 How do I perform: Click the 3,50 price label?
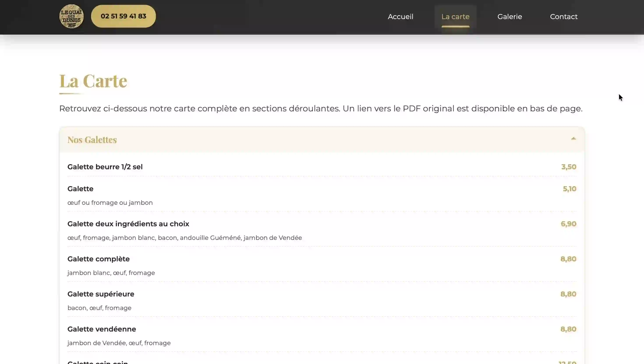pyautogui.click(x=568, y=167)
